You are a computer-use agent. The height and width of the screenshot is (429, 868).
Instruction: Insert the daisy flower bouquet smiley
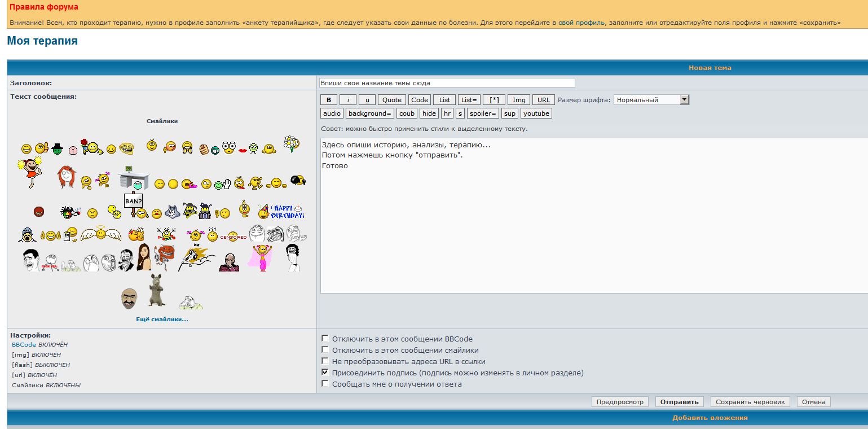(291, 143)
